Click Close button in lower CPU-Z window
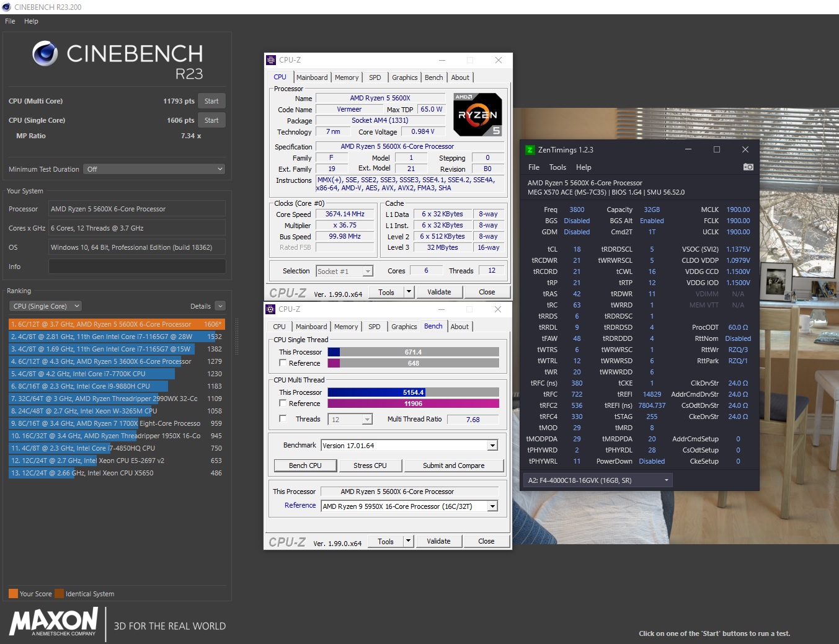The image size is (839, 644). point(486,541)
